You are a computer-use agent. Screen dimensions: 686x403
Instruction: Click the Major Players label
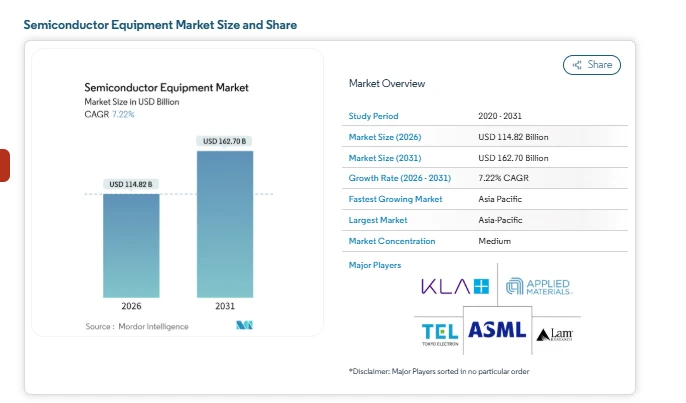(375, 265)
